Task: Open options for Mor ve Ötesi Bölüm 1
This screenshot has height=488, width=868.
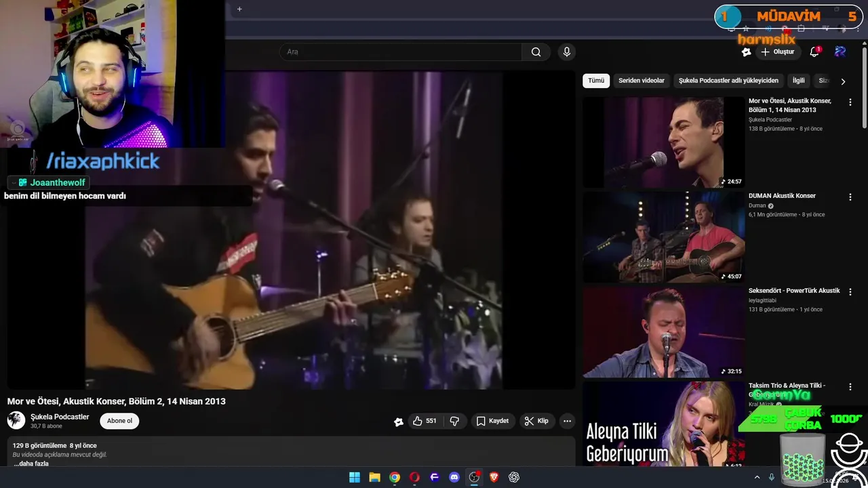Action: pos(850,102)
